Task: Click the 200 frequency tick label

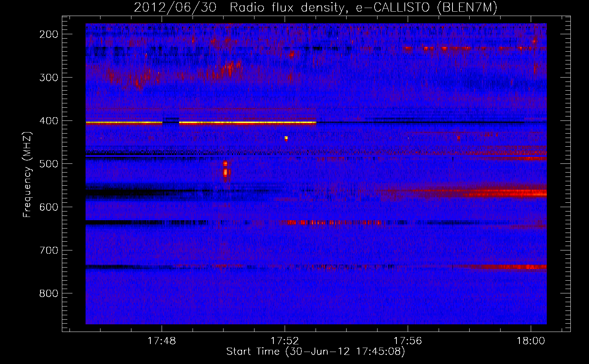Action: point(49,34)
